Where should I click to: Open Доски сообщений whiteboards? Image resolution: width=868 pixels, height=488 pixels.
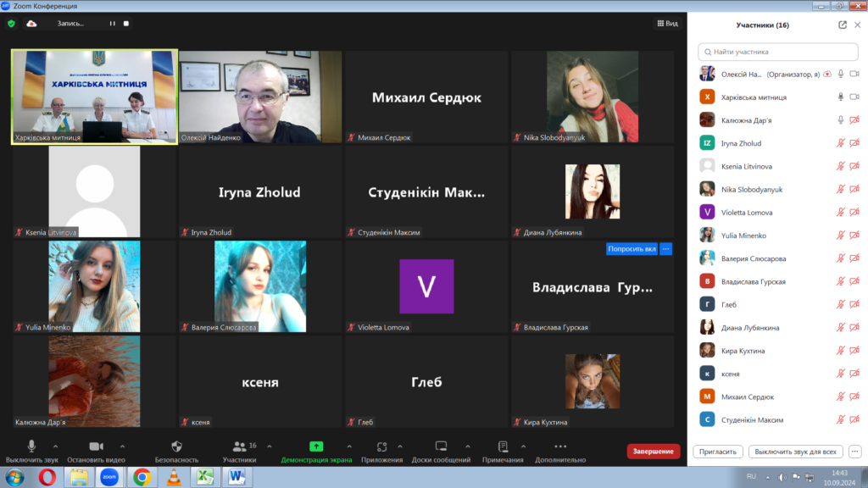441,451
